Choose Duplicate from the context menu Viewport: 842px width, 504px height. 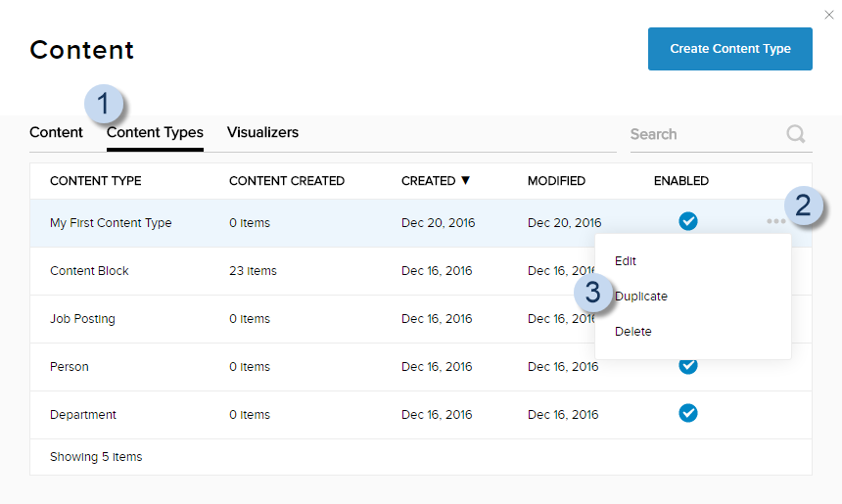coord(642,297)
